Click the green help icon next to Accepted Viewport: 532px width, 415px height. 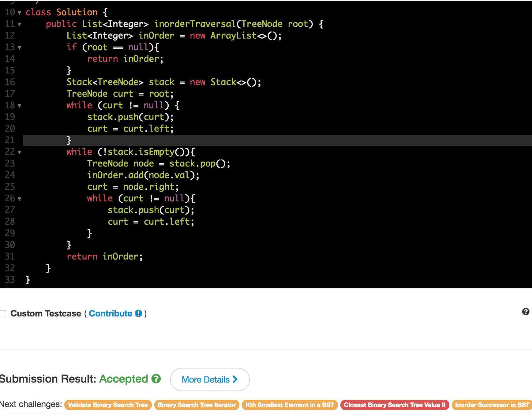[x=156, y=379]
